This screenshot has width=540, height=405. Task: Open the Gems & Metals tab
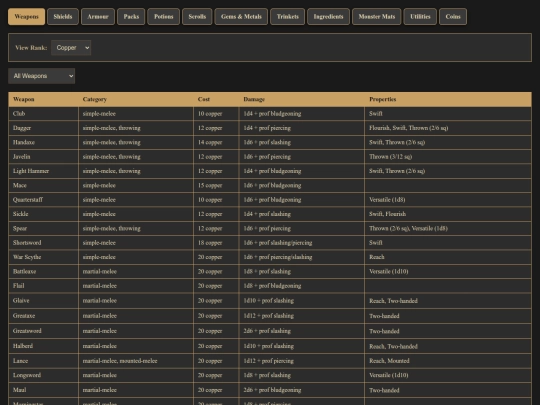(x=241, y=17)
